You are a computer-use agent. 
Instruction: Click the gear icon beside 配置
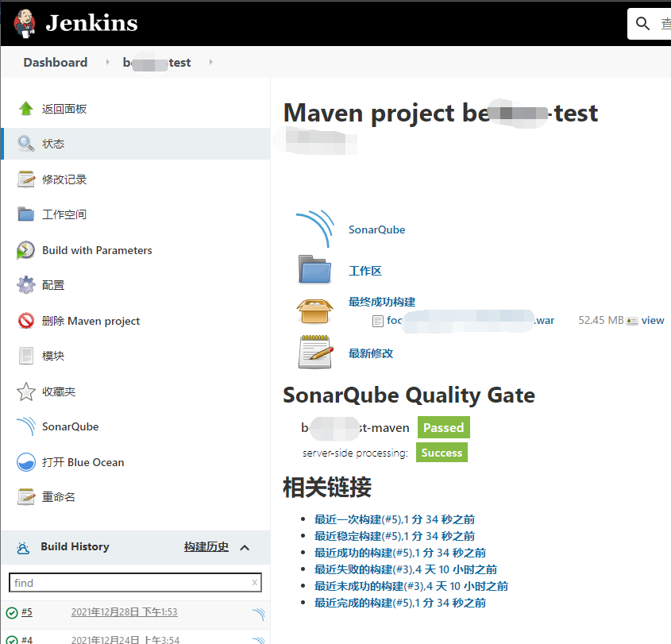click(x=26, y=285)
